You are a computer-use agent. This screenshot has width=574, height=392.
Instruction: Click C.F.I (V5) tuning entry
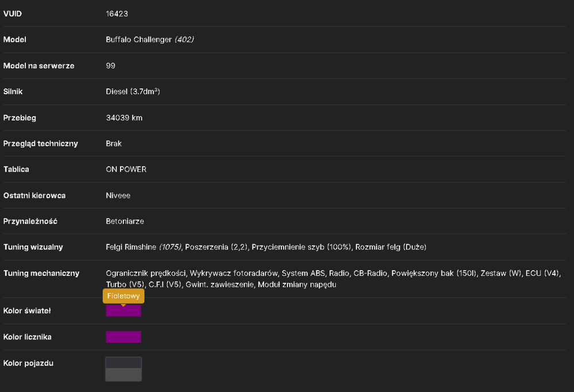coord(165,285)
